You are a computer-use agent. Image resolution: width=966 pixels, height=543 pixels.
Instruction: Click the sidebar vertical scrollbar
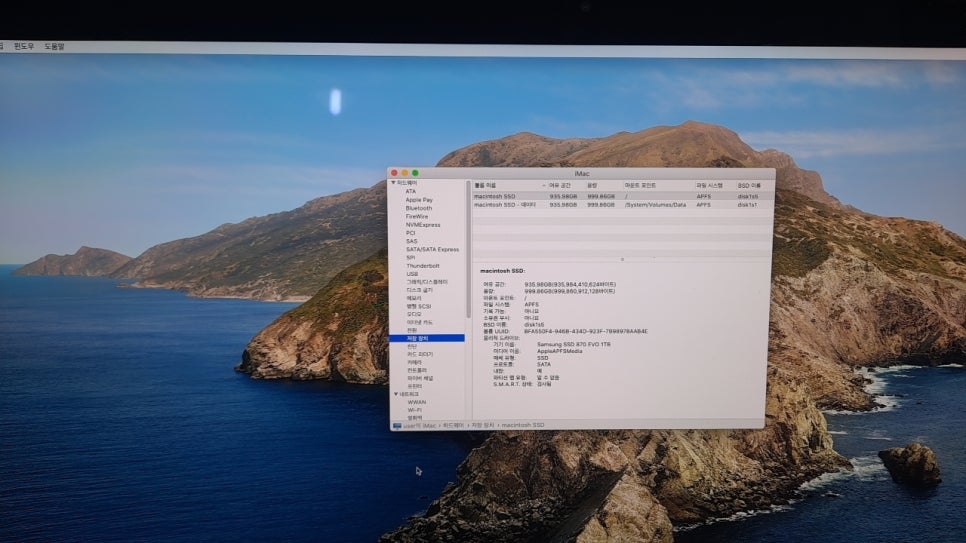coord(468,249)
